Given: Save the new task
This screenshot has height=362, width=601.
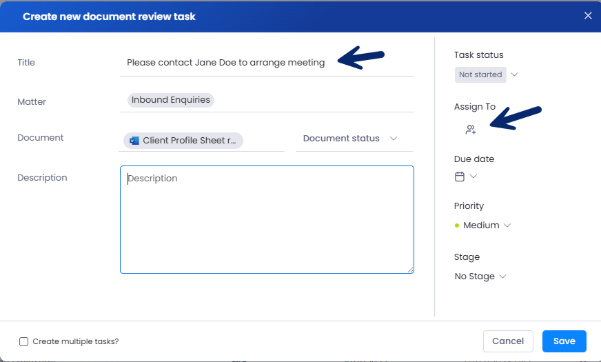Looking at the screenshot, I should pos(564,341).
